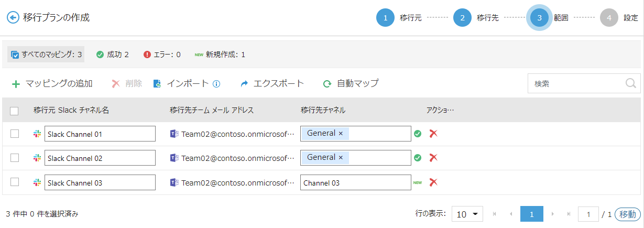Go to last page of results
This screenshot has height=228, width=644.
click(x=569, y=214)
